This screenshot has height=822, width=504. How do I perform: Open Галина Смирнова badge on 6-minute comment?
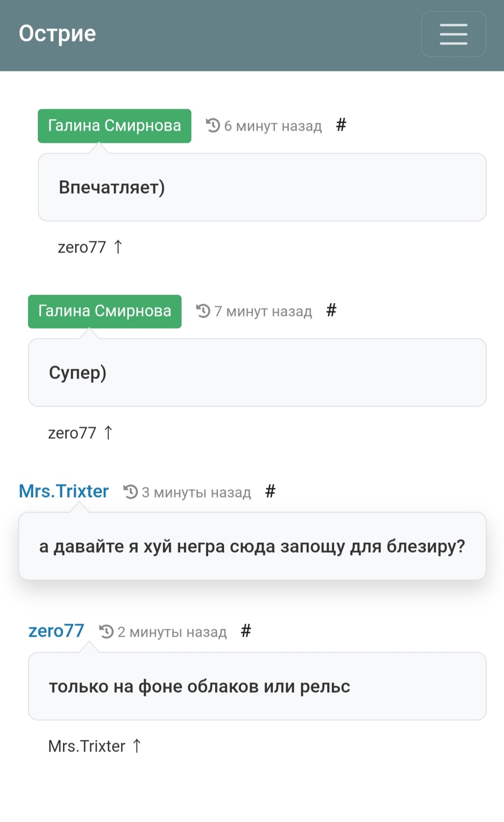114,126
